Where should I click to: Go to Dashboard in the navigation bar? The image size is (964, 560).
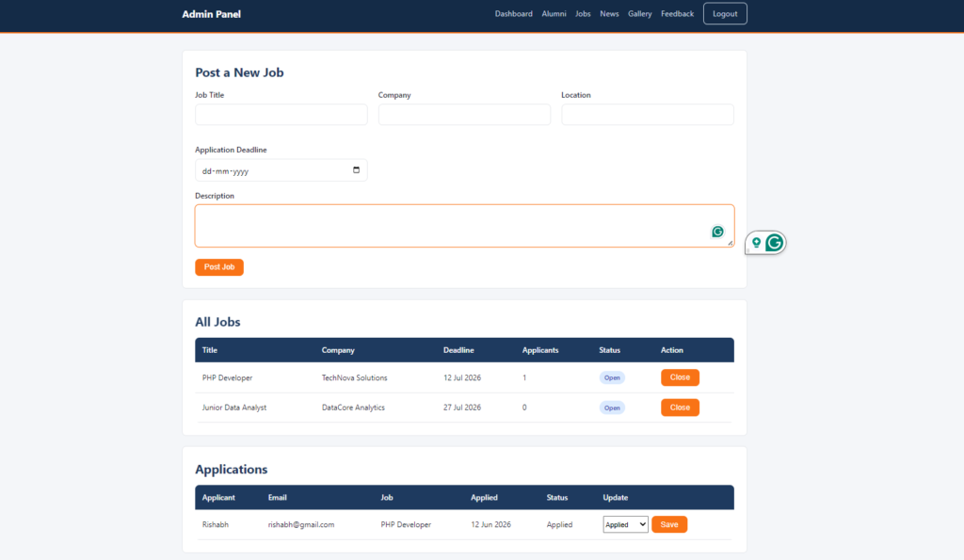[513, 13]
